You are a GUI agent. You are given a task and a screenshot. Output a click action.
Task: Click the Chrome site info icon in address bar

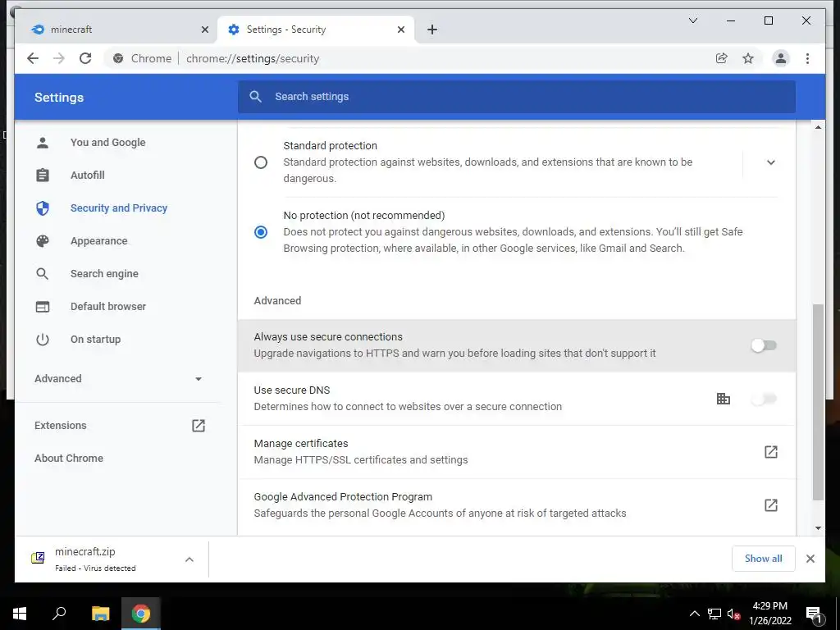pyautogui.click(x=118, y=58)
